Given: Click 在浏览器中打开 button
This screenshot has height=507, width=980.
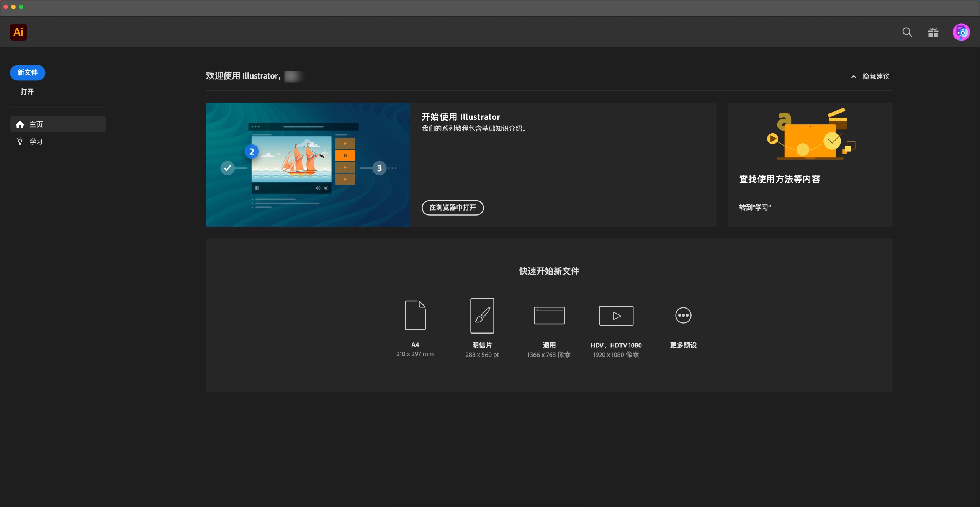Looking at the screenshot, I should [x=453, y=208].
